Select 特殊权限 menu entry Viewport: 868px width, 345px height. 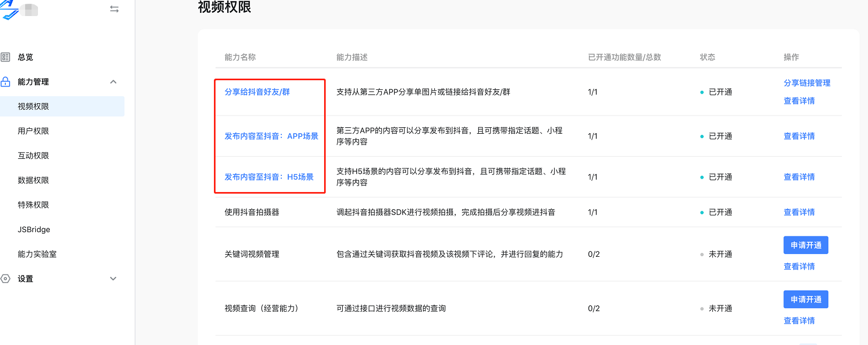pyautogui.click(x=33, y=205)
